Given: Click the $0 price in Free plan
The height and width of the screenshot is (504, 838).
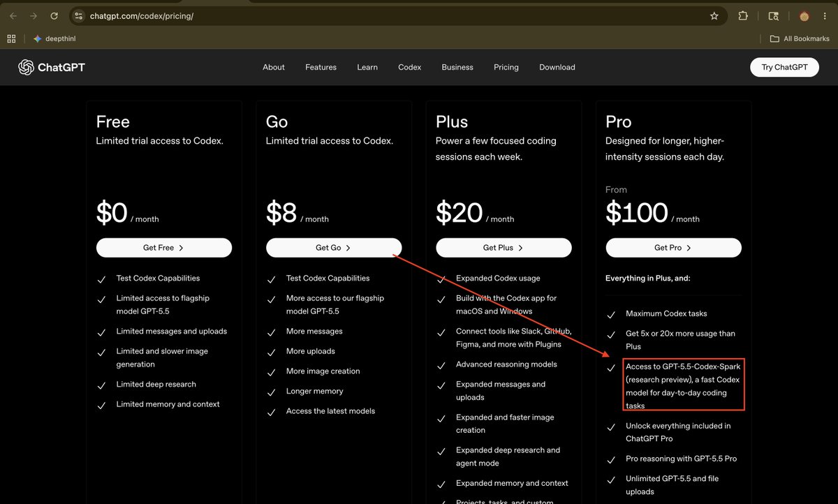Looking at the screenshot, I should pos(112,213).
